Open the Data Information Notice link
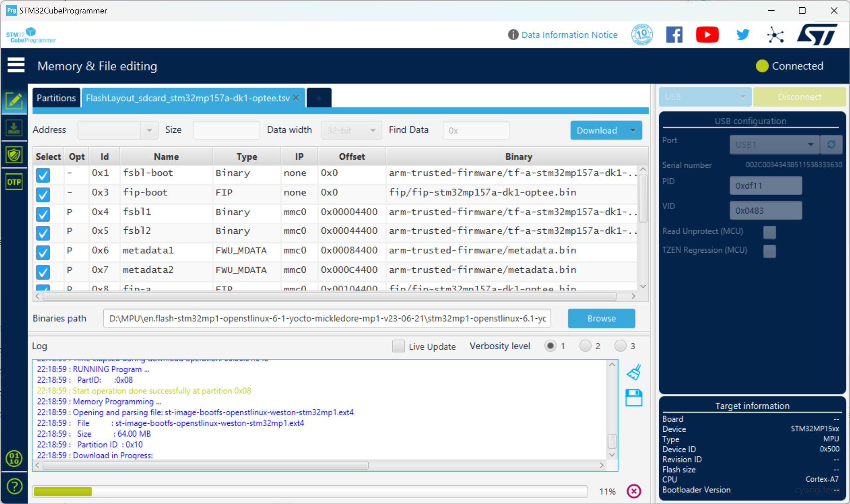 pyautogui.click(x=569, y=35)
